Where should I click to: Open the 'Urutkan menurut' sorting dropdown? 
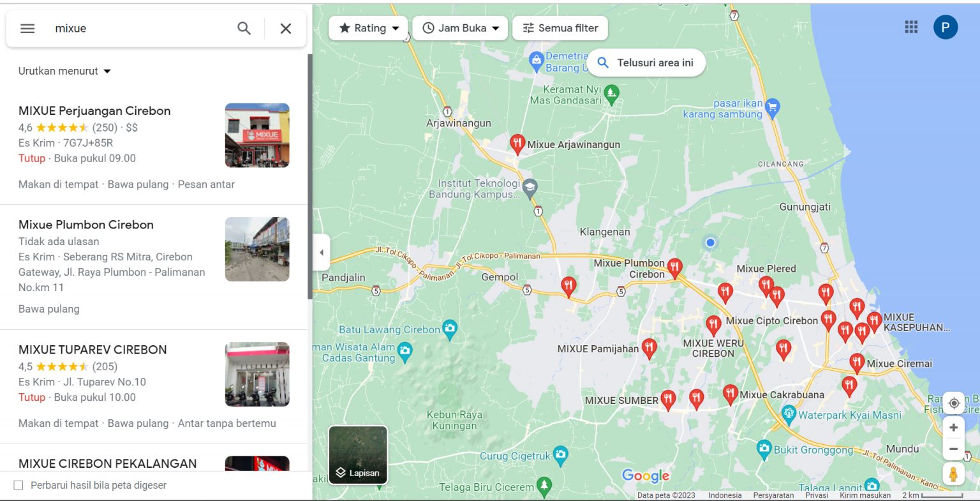pyautogui.click(x=64, y=71)
